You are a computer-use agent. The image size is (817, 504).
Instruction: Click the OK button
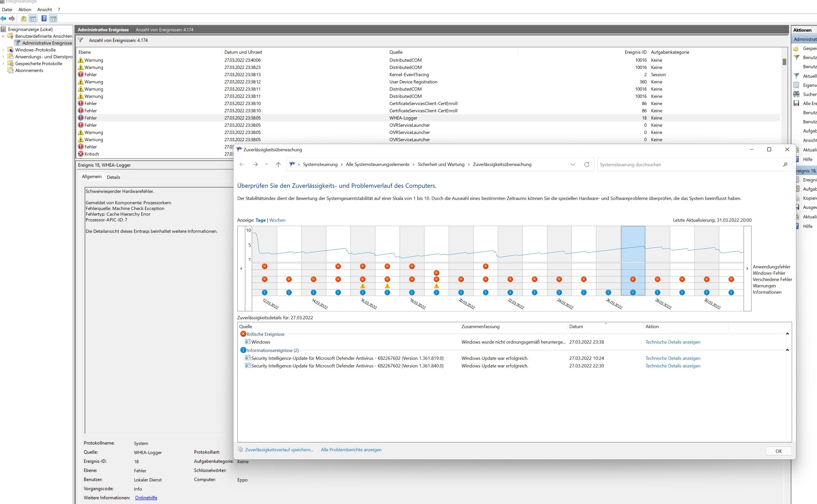[x=778, y=451]
